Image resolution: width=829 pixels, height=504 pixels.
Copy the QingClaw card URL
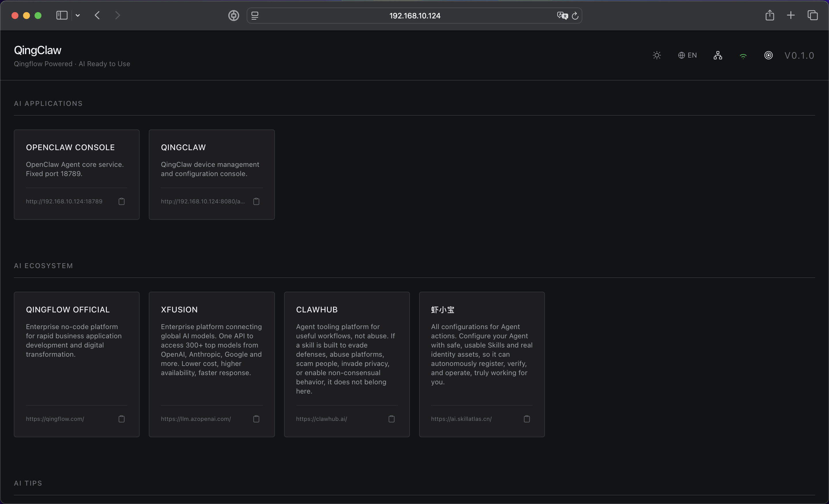pos(256,201)
